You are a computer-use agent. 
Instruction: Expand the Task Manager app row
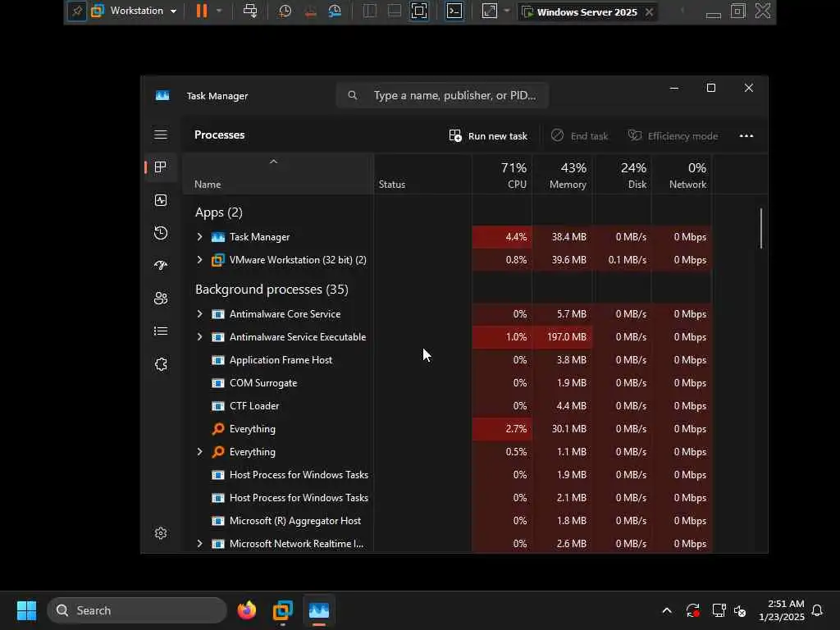coord(200,237)
